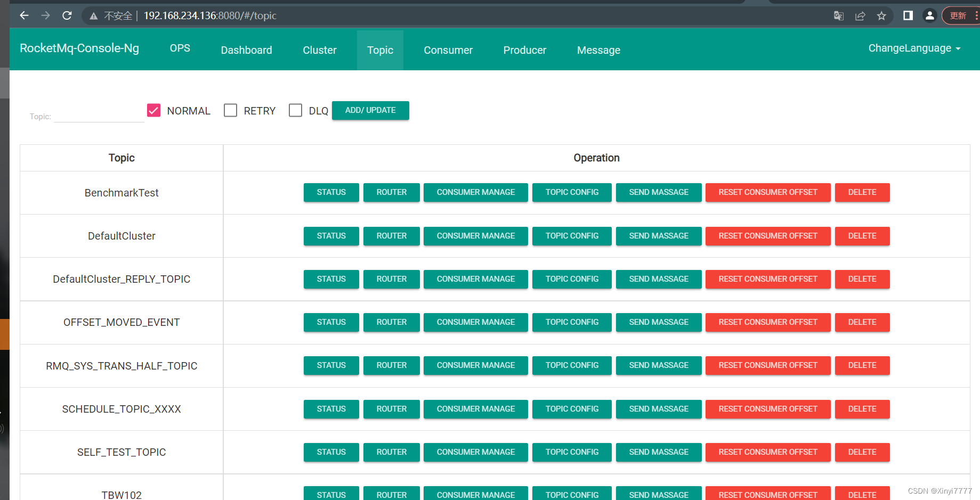Open TOPIC CONFIG for RMQ_SYS_TRANS_HALF_TOPIC
Viewport: 980px width, 500px height.
click(572, 365)
